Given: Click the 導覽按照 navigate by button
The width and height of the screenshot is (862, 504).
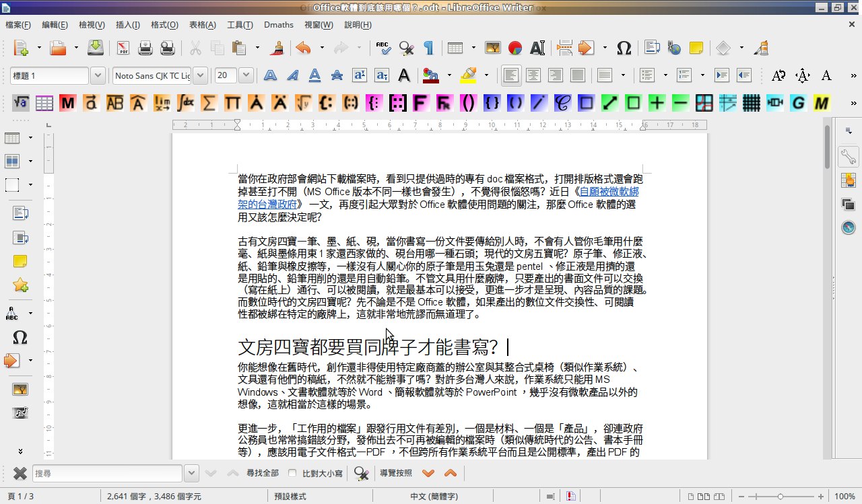Looking at the screenshot, I should pyautogui.click(x=396, y=474).
